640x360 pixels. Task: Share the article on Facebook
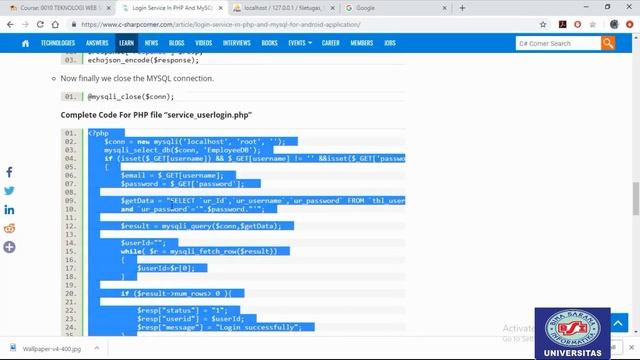9,172
